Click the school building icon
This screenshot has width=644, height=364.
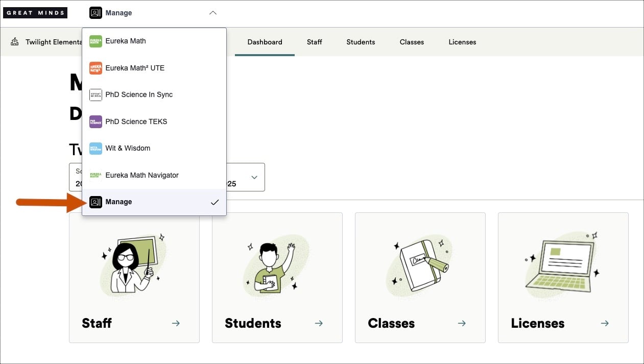pyautogui.click(x=15, y=42)
